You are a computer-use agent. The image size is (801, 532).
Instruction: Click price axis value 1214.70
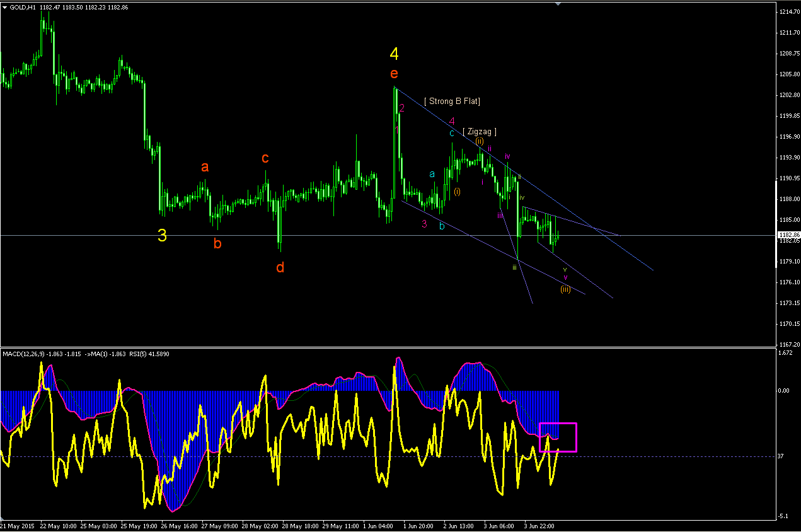click(788, 12)
